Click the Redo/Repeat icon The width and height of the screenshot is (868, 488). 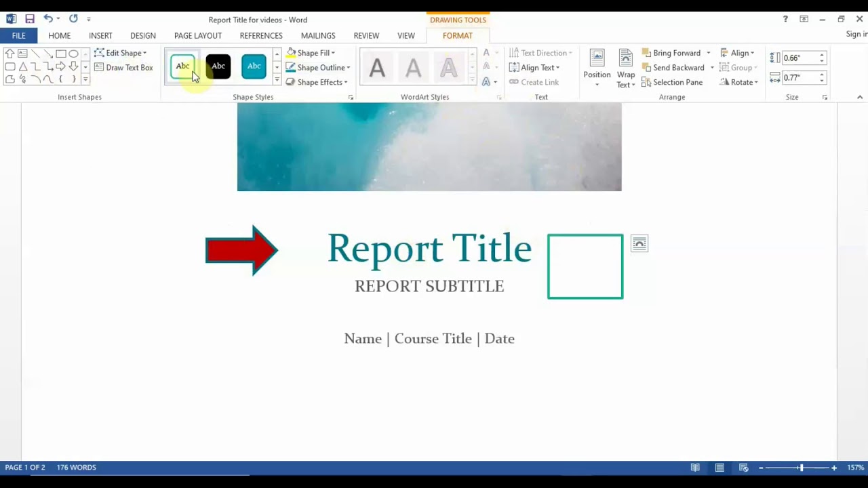73,19
